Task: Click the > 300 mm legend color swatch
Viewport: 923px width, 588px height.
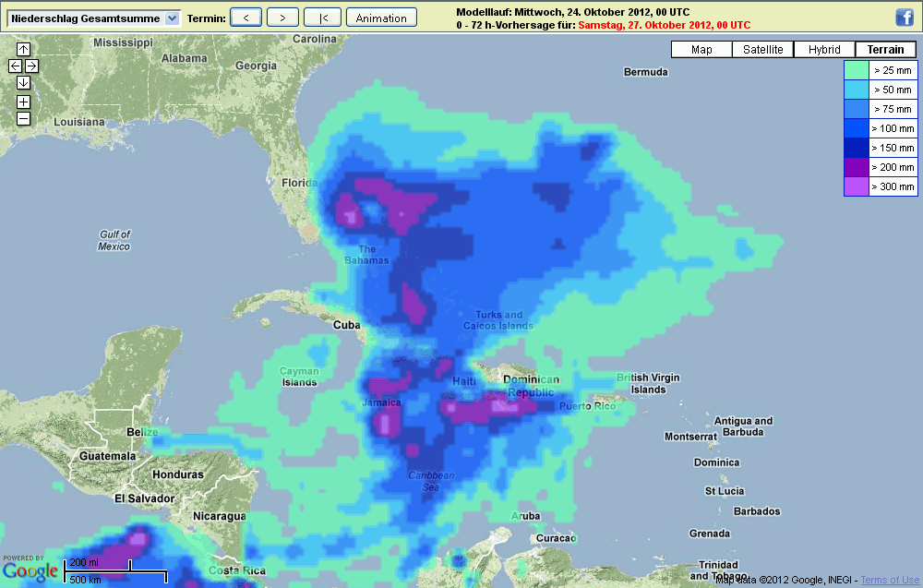Action: pyautogui.click(x=857, y=186)
